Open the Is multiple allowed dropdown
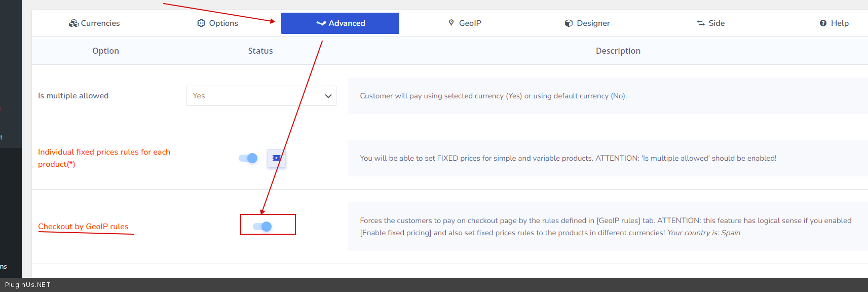Viewport: 868px width, 292px height. click(261, 96)
